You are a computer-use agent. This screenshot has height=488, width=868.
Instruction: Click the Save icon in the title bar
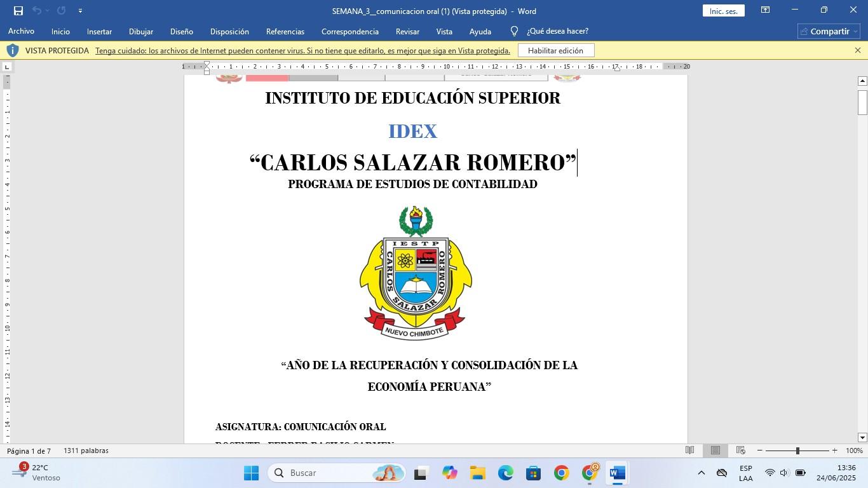coord(18,11)
